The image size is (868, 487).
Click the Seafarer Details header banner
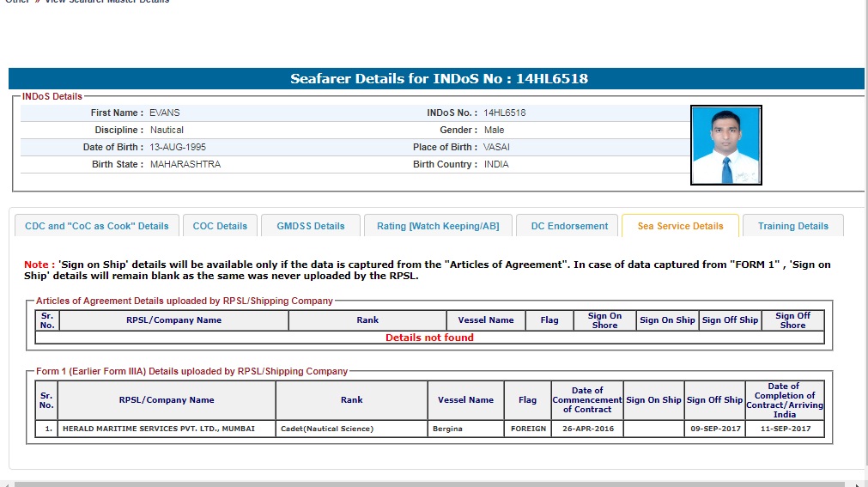coord(436,79)
